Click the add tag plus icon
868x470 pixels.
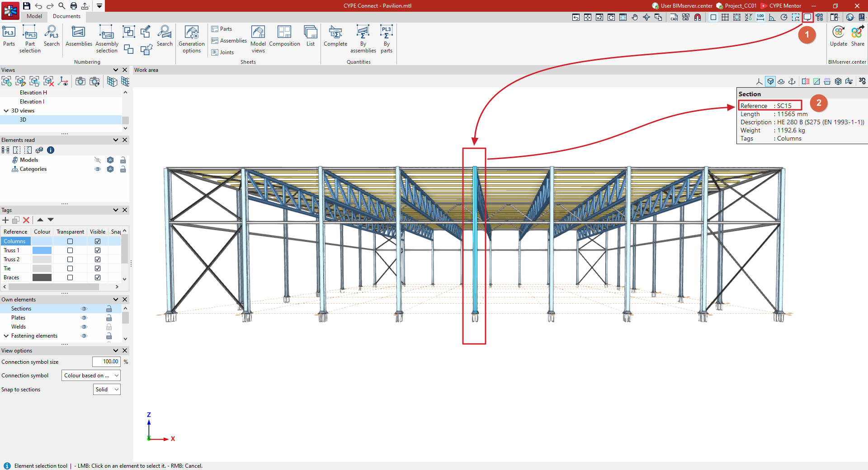point(5,220)
